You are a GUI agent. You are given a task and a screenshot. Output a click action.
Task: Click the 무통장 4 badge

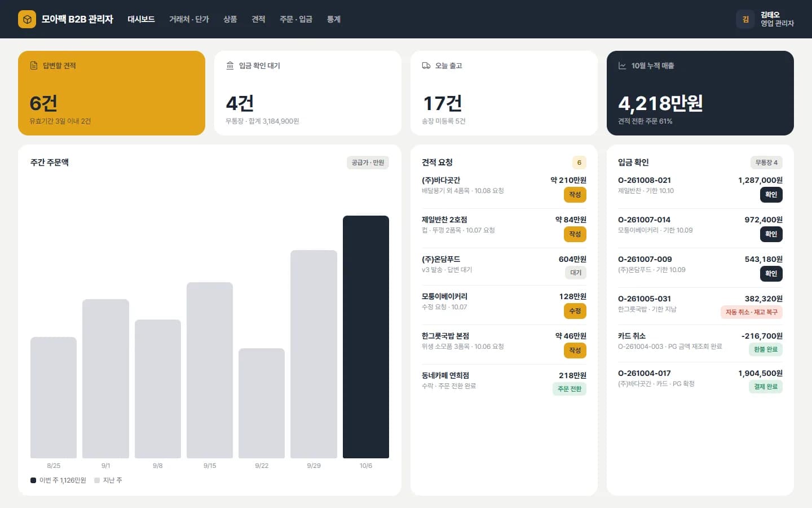(766, 163)
